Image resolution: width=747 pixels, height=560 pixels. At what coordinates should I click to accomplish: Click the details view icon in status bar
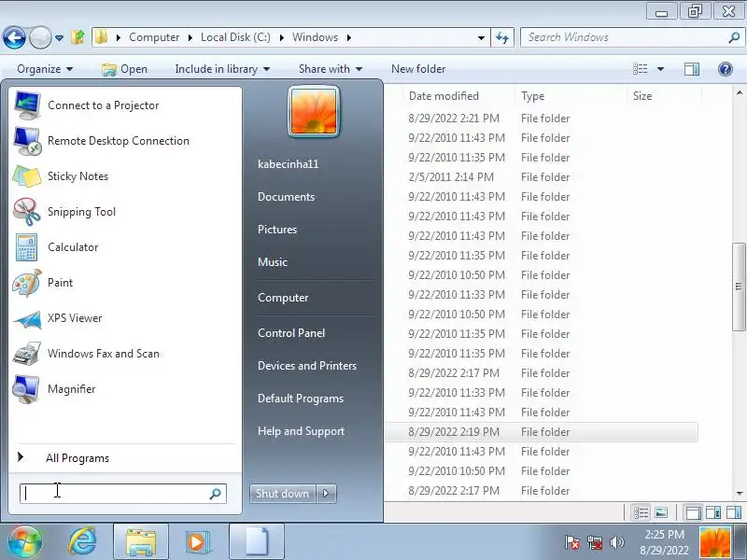click(641, 512)
